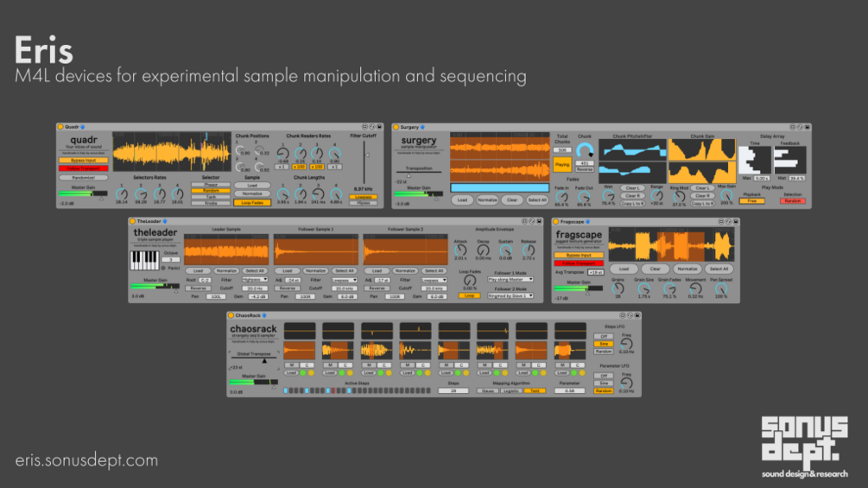The image size is (868, 488).
Task: Click green dot under first ChaosRack slot
Action: pyautogui.click(x=303, y=373)
